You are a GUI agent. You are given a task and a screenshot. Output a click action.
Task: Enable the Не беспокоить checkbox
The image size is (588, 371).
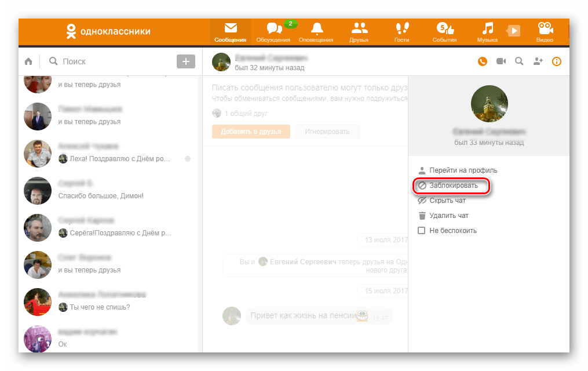[422, 231]
